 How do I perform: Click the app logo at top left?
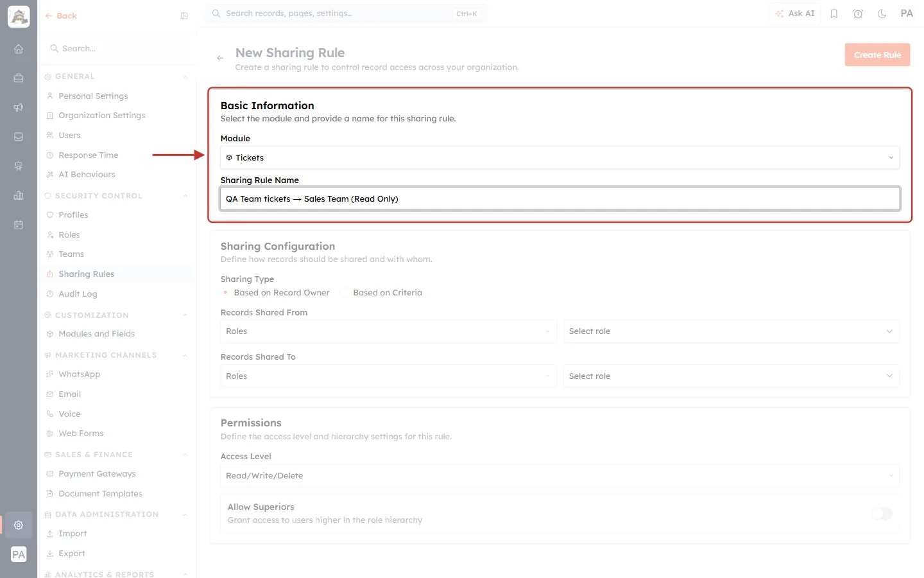click(x=19, y=17)
